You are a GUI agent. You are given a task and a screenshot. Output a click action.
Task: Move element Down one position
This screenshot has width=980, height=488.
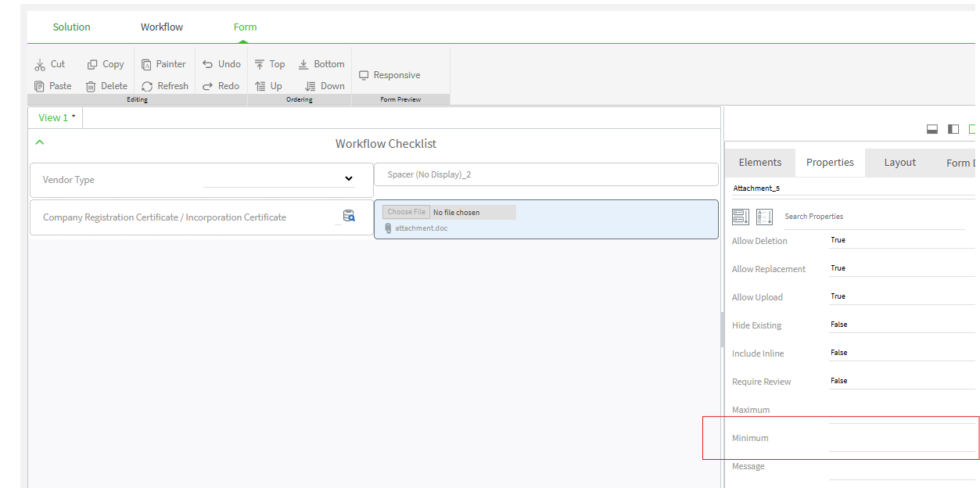[x=325, y=86]
